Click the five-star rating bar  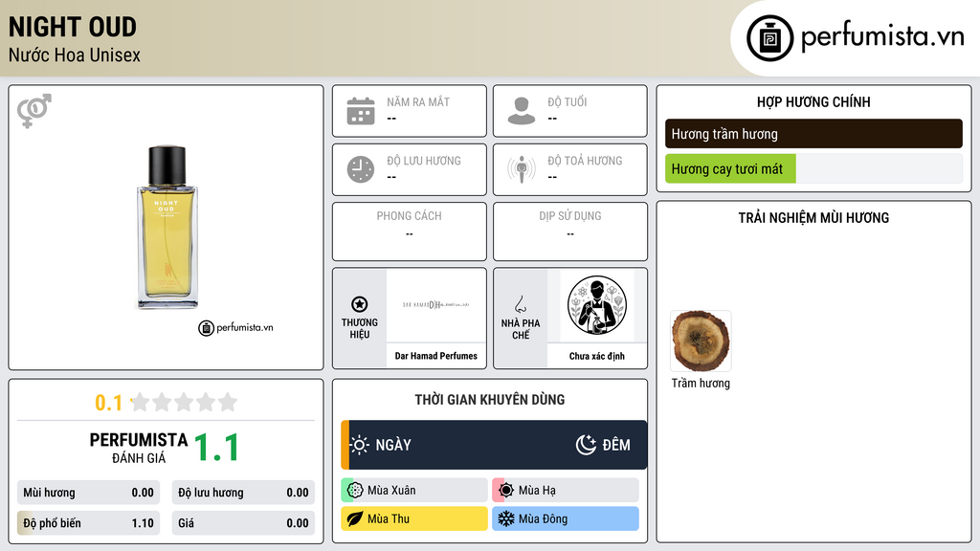[x=184, y=402]
